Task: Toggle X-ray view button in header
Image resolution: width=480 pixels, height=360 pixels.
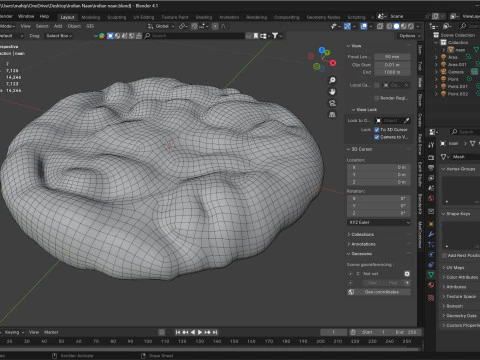Action: coord(380,26)
